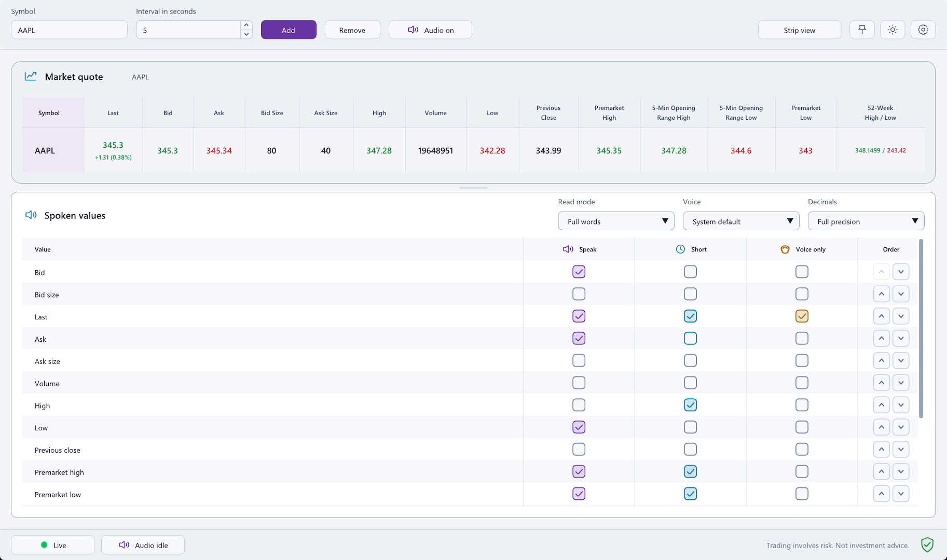Viewport: 947px width, 560px height.
Task: Click the Volume value 19648951
Action: coord(435,150)
